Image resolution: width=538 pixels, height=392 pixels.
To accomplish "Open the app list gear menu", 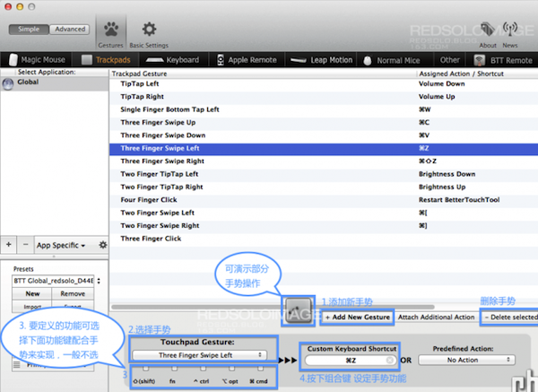I will 102,245.
